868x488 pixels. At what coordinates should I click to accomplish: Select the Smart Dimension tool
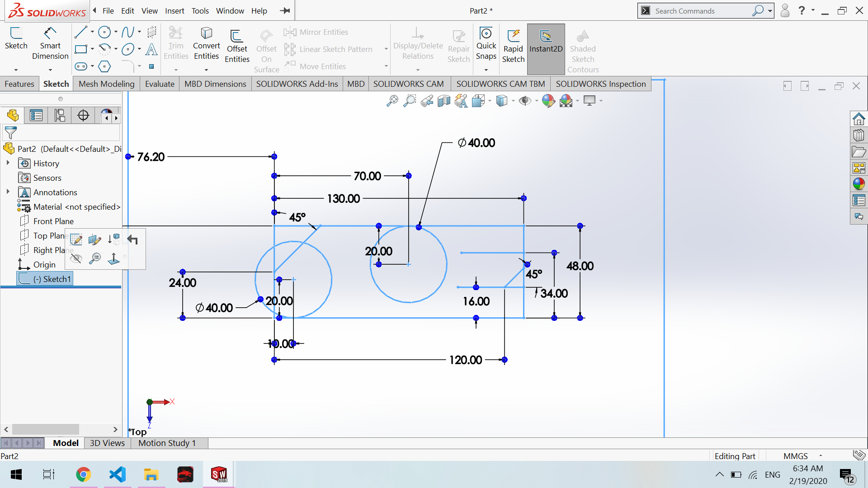pos(50,44)
